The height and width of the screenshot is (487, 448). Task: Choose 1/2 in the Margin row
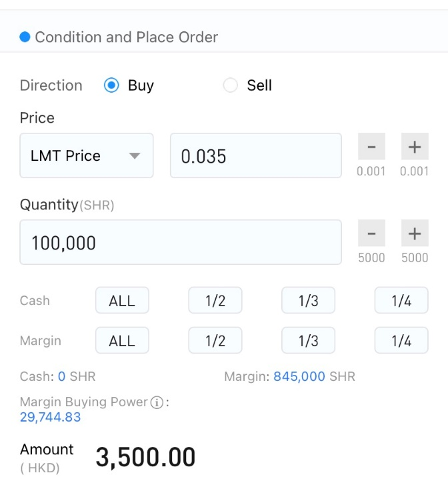tap(215, 340)
